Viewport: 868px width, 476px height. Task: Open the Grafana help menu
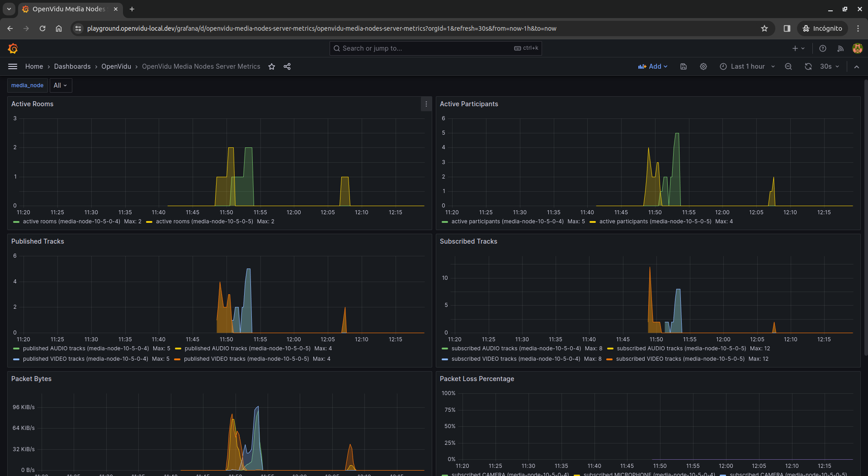click(x=822, y=48)
